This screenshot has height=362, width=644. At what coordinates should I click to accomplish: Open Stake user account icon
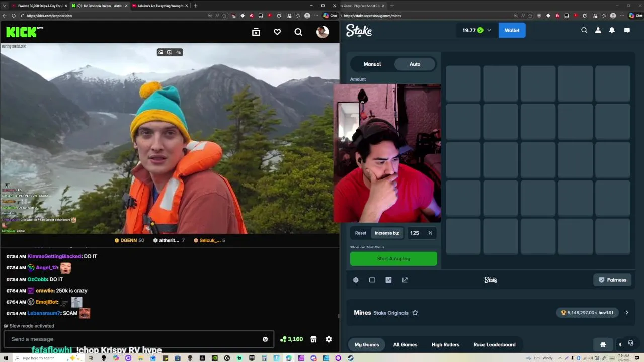(x=598, y=30)
